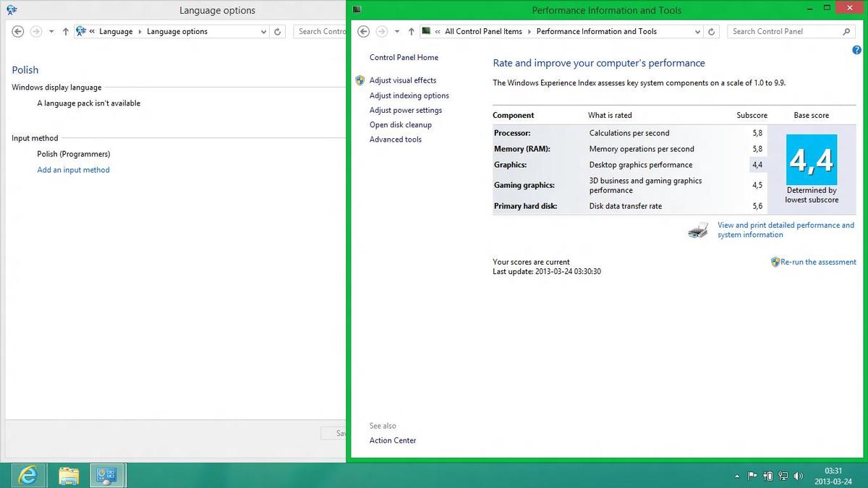Click the Performance Information window title icon
This screenshot has width=868, height=488.
357,9
